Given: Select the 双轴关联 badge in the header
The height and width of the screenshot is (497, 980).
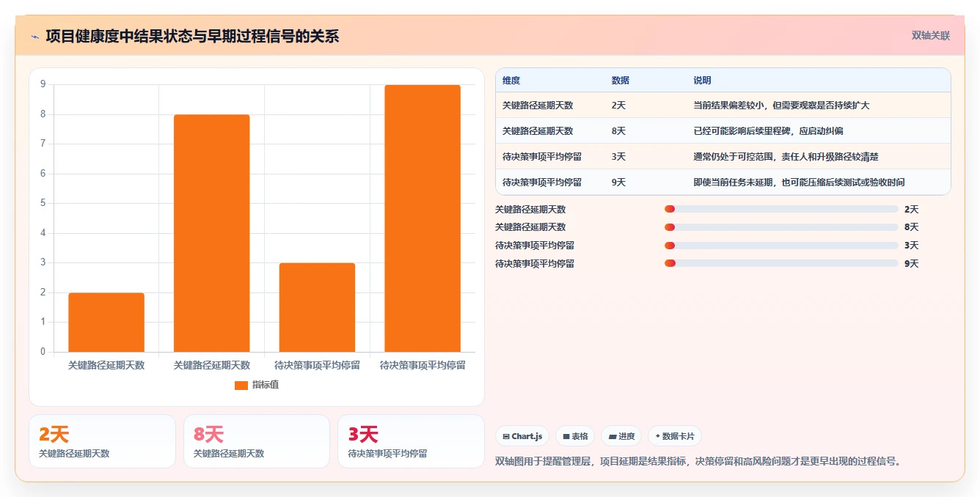Looking at the screenshot, I should [x=930, y=35].
